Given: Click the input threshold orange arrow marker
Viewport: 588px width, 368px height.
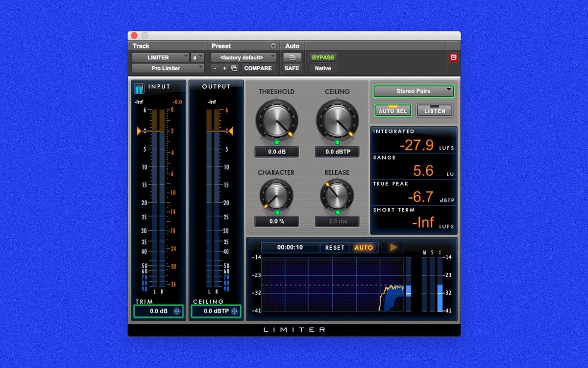Looking at the screenshot, I should coord(140,131).
